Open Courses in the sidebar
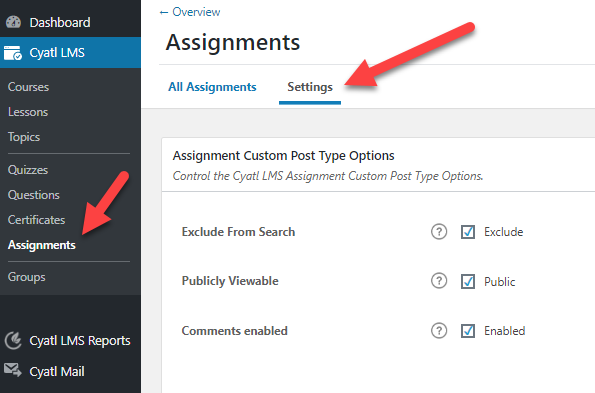The height and width of the screenshot is (393, 595). click(28, 87)
